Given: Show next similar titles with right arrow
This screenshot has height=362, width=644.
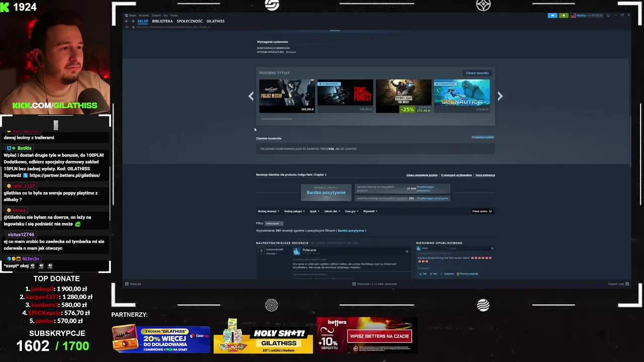Looking at the screenshot, I should (500, 96).
